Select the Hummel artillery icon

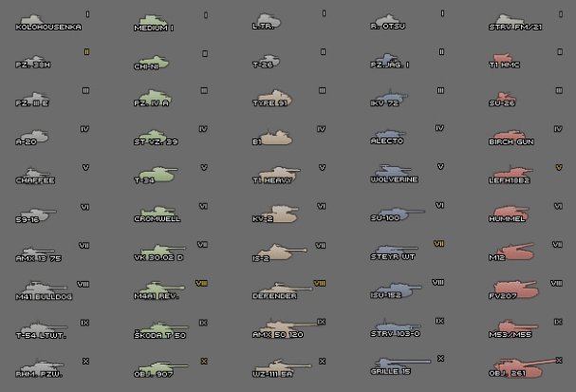pos(511,214)
